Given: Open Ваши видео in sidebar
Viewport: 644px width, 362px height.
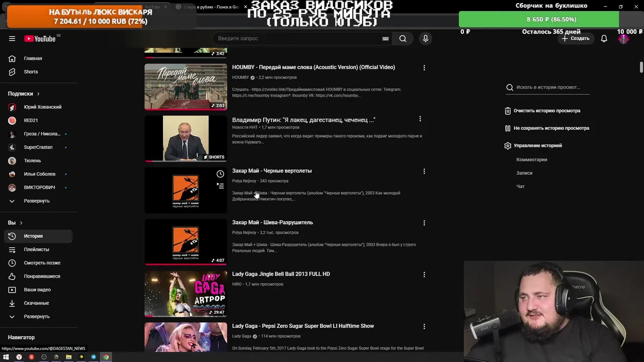Looking at the screenshot, I should 39,290.
